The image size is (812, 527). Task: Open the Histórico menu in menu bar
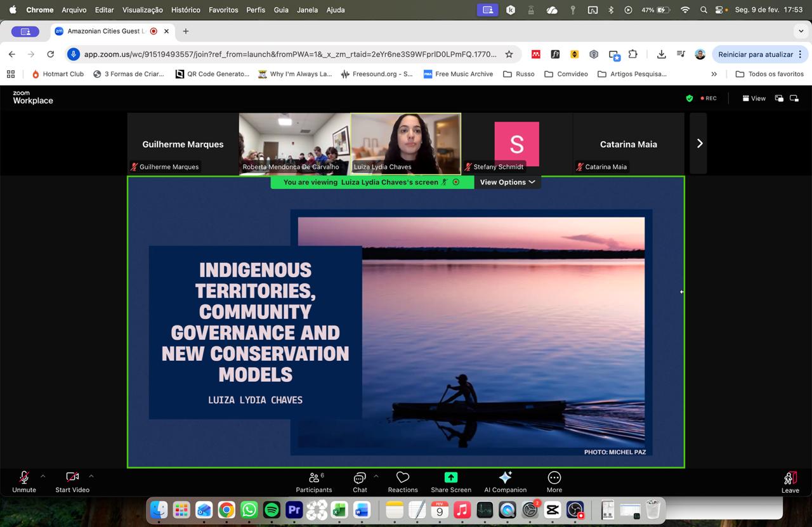(x=185, y=10)
